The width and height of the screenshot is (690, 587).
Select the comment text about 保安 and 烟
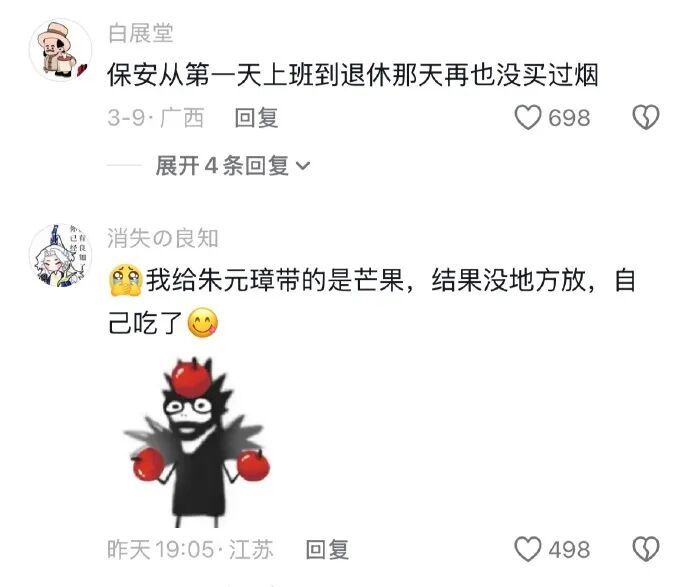point(353,75)
